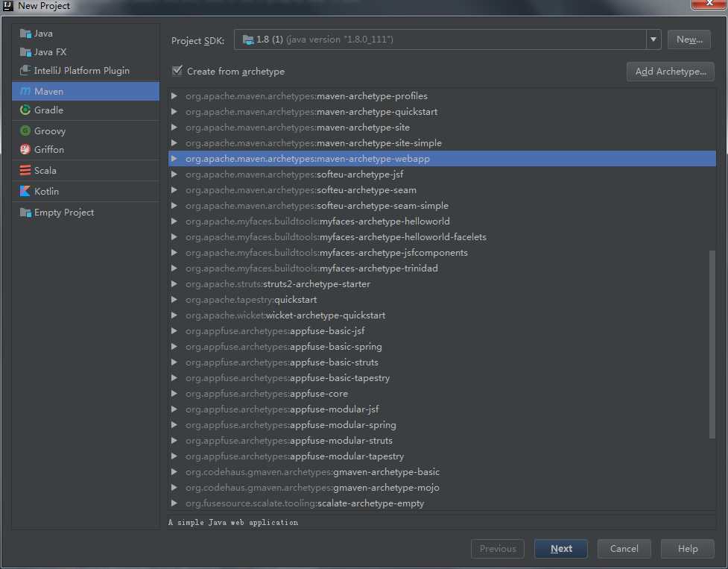Expand the maven-archetype-profiles node
Image resolution: width=728 pixels, height=569 pixels.
coord(174,95)
